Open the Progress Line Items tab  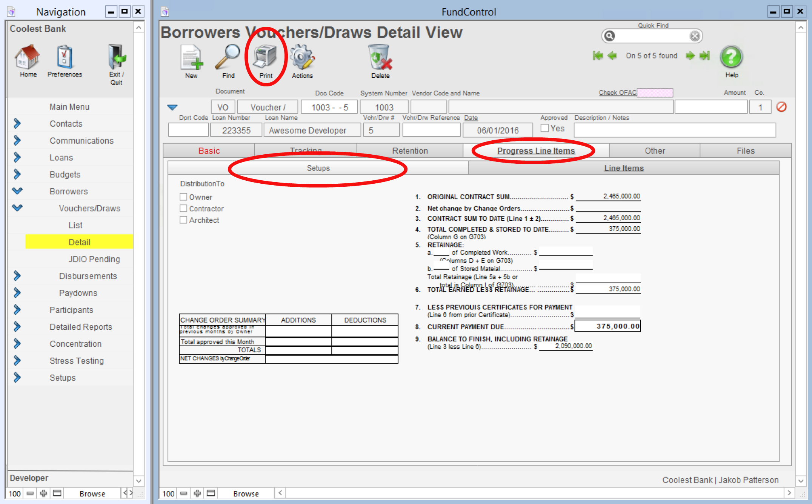[x=536, y=151]
